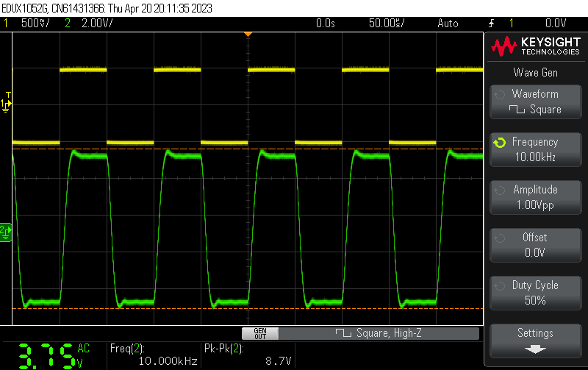Click the dim knob icon beside Duty Cycle
This screenshot has width=588, height=370.
(500, 286)
